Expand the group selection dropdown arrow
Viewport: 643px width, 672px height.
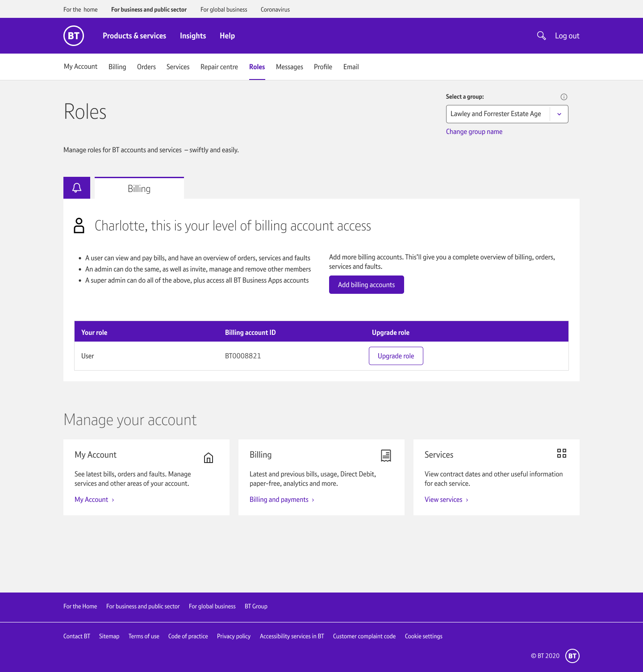pyautogui.click(x=559, y=114)
